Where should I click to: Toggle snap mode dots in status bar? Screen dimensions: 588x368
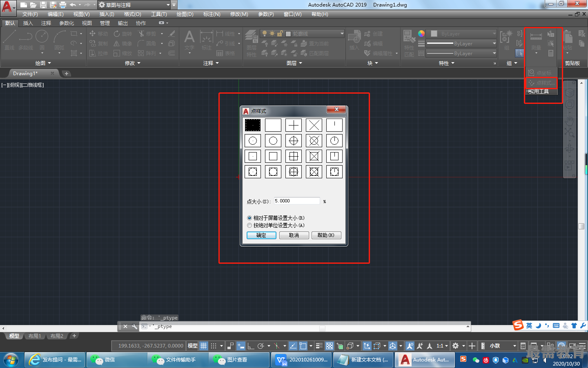pos(214,346)
